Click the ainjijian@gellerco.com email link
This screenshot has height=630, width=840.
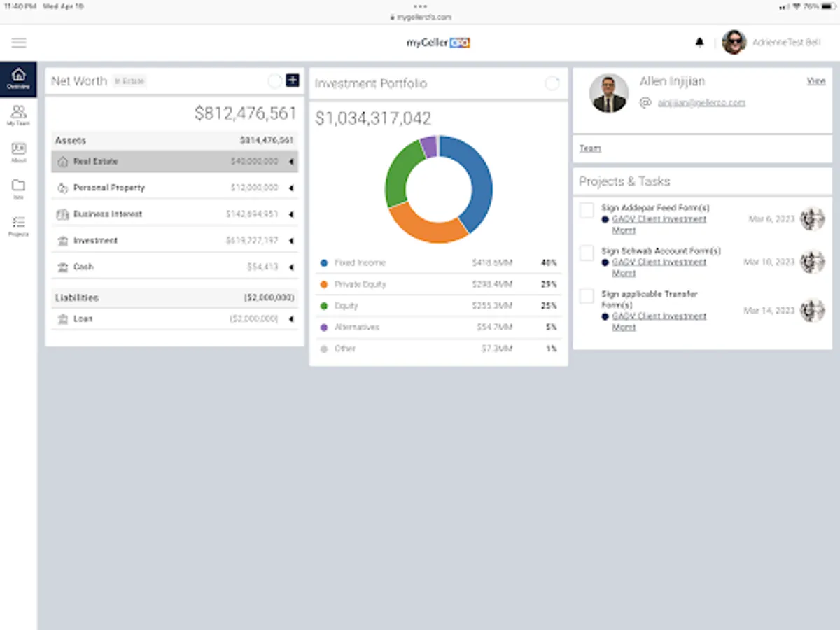(701, 103)
